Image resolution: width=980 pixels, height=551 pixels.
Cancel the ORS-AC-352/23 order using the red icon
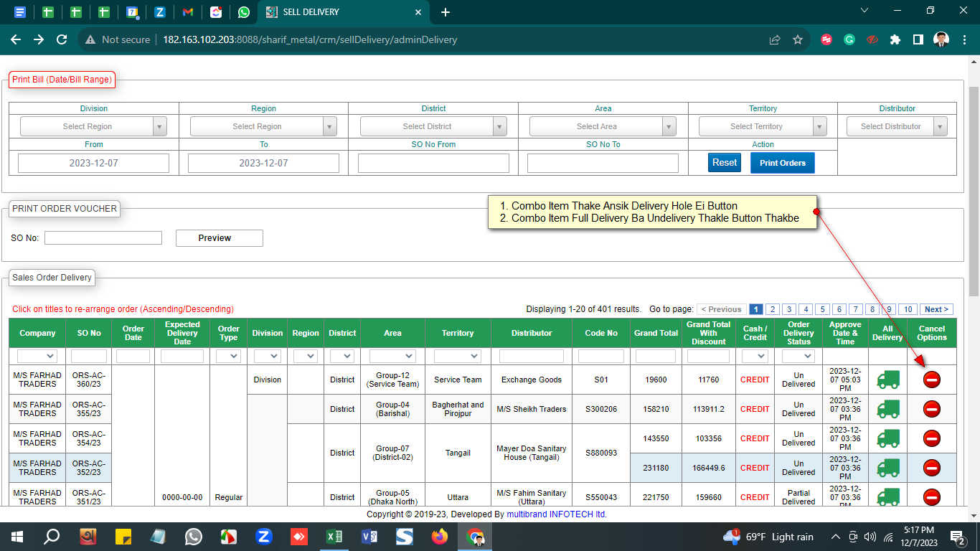(931, 468)
